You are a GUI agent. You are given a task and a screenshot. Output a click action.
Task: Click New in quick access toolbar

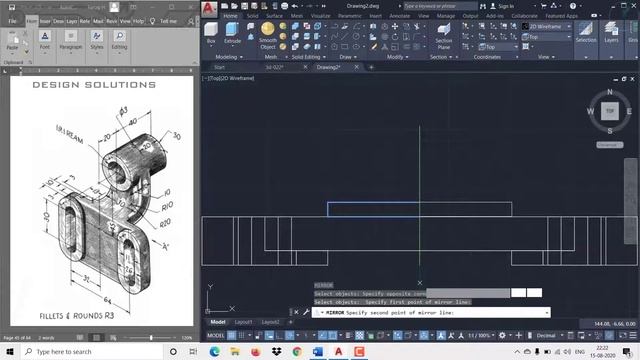point(224,6)
